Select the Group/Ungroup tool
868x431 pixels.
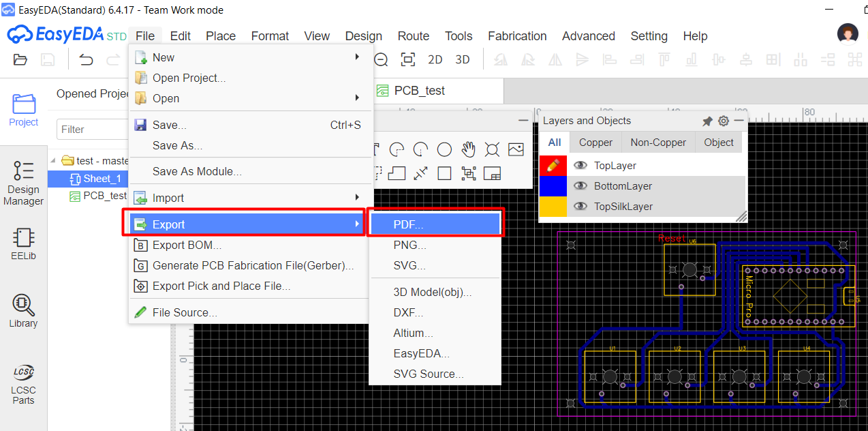(x=468, y=173)
